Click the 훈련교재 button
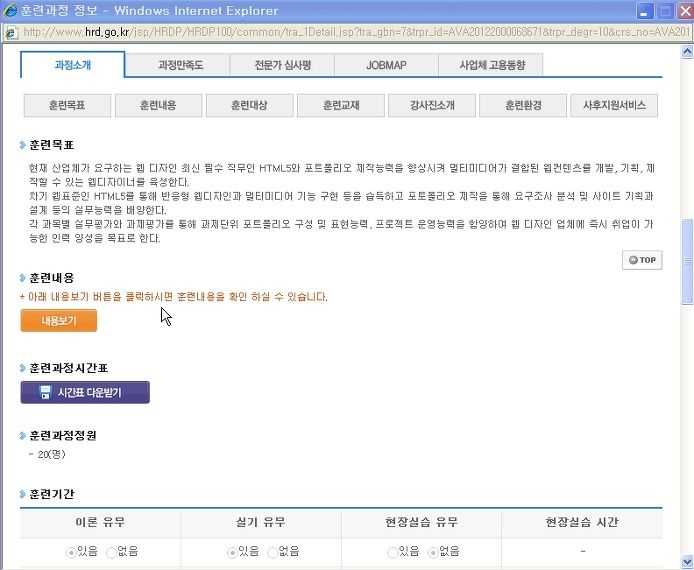This screenshot has height=570, width=694. coord(341,105)
